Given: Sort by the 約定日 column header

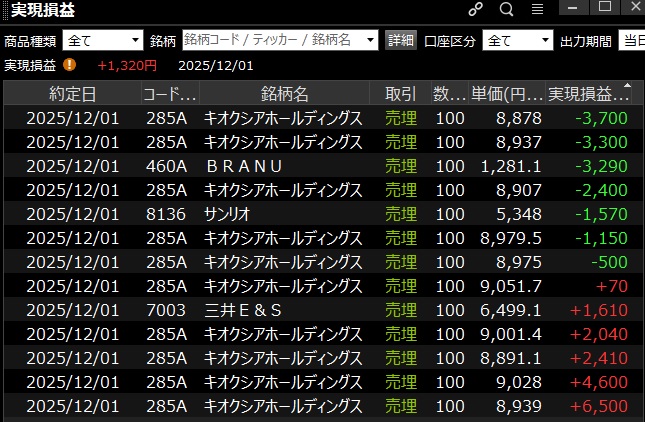Looking at the screenshot, I should [72, 94].
